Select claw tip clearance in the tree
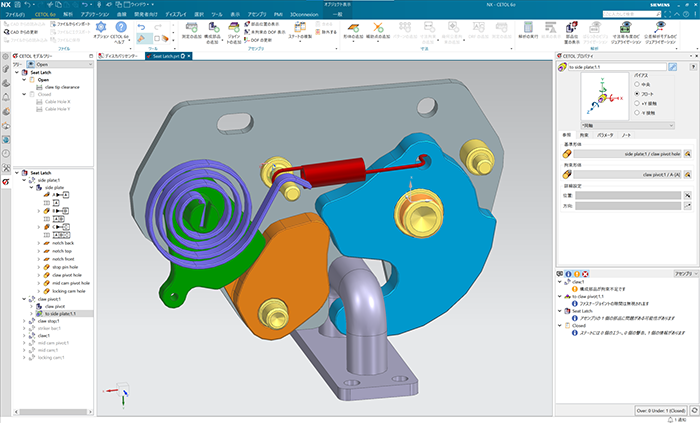 [x=62, y=87]
